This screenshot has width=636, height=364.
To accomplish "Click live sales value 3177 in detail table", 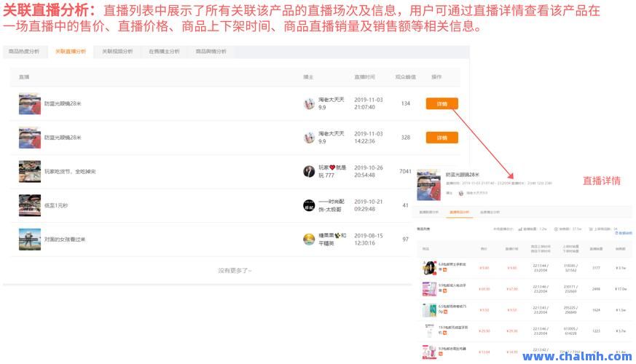I will click(596, 268).
